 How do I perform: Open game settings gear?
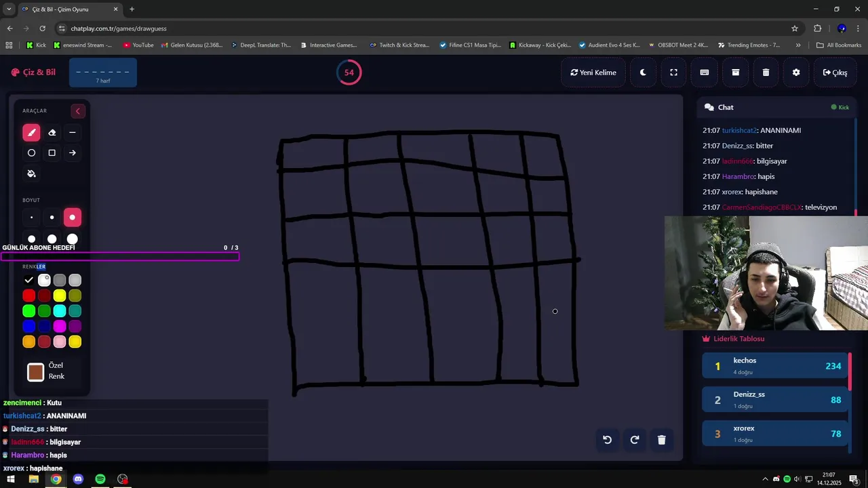[796, 73]
